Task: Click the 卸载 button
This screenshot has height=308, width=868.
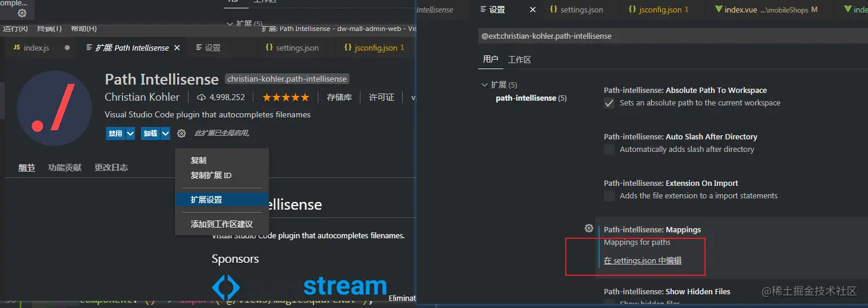Action: 151,133
